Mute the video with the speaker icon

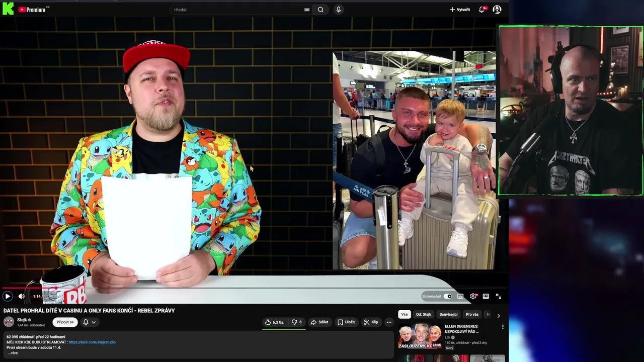coord(21,296)
